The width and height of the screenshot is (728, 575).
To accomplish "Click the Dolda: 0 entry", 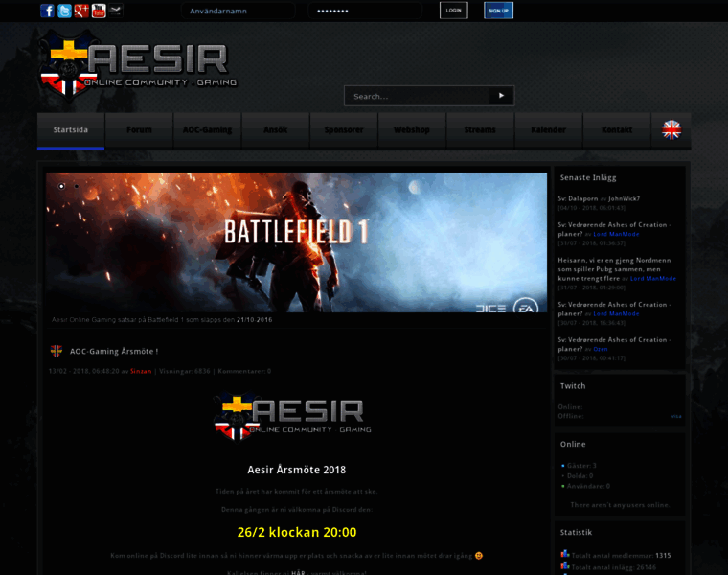I will pos(580,475).
